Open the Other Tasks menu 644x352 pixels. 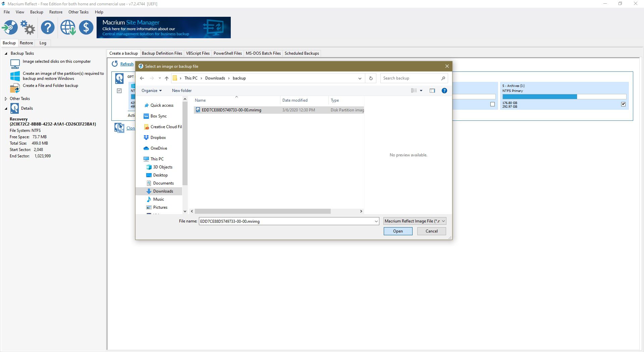pos(78,12)
